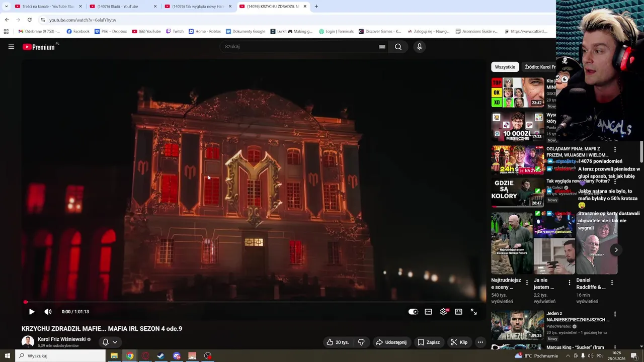The width and height of the screenshot is (644, 362).
Task: Open Karol Friz Wiśniewski channel link
Action: (62, 339)
